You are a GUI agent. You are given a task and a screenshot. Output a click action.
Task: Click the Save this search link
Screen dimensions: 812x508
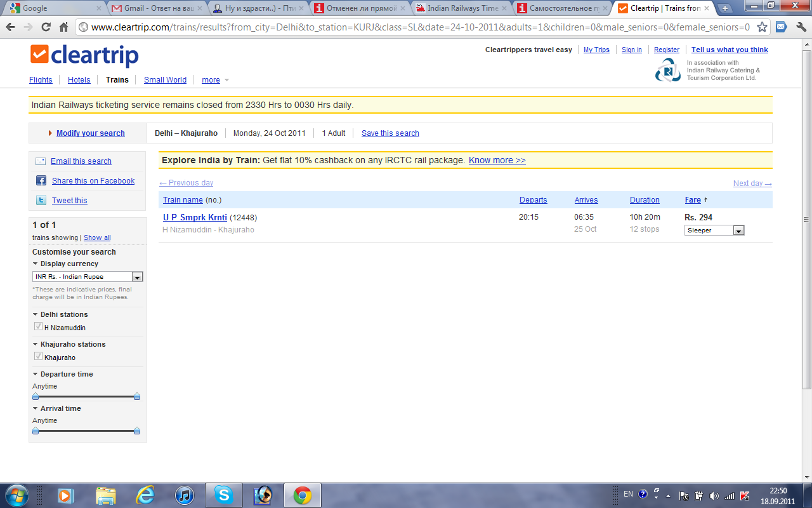tap(390, 133)
